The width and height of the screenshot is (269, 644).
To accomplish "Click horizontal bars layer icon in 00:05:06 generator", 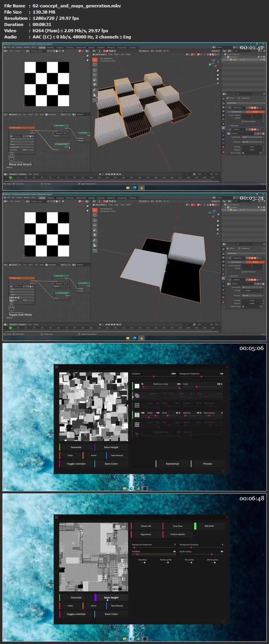I will pyautogui.click(x=137, y=425).
